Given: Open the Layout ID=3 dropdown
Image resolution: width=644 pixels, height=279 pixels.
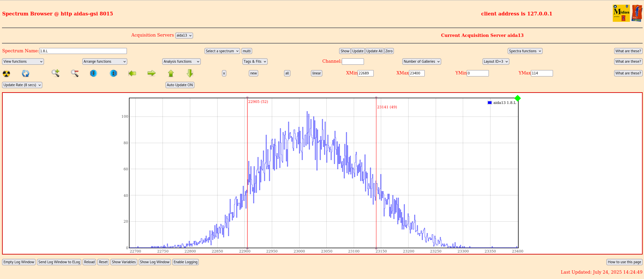Looking at the screenshot, I should 496,62.
